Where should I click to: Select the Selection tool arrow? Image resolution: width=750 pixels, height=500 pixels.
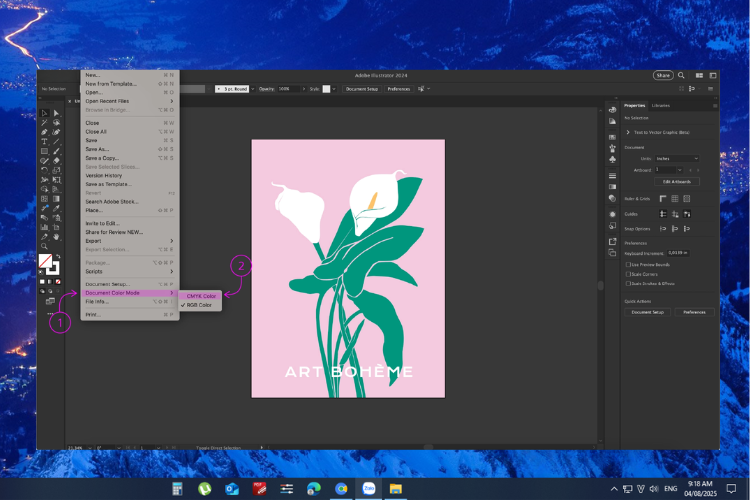pyautogui.click(x=44, y=113)
